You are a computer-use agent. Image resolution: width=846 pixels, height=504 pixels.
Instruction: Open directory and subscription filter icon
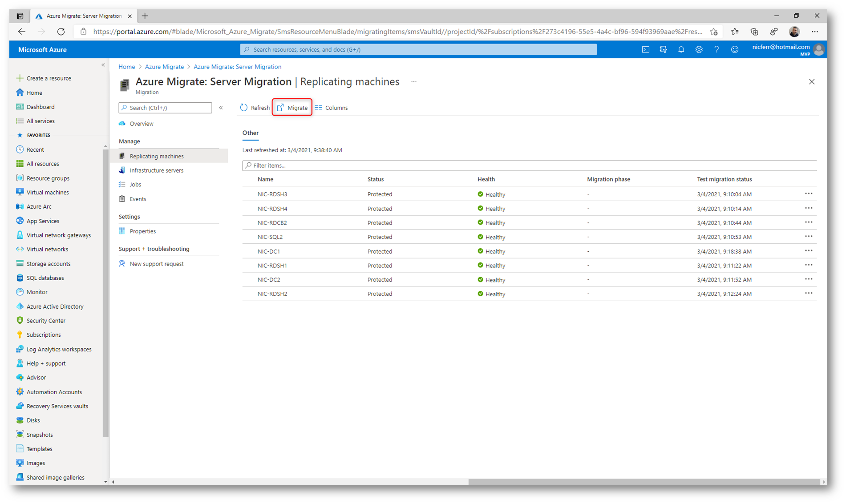pyautogui.click(x=663, y=49)
